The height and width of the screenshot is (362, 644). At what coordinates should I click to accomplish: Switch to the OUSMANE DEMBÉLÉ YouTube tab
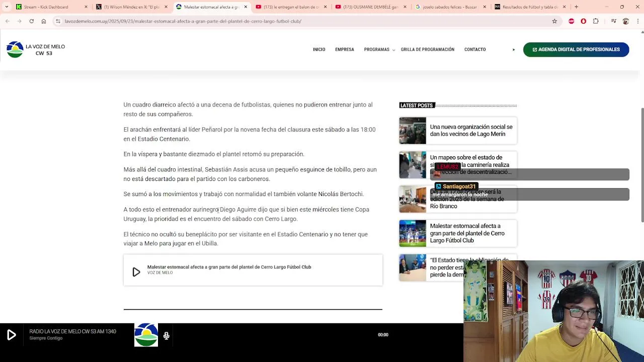(370, 7)
